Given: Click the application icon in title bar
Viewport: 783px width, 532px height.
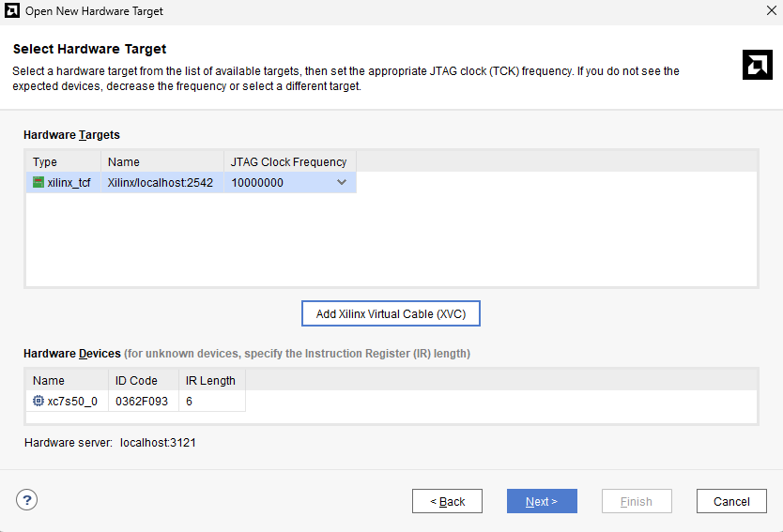Looking at the screenshot, I should coord(12,11).
